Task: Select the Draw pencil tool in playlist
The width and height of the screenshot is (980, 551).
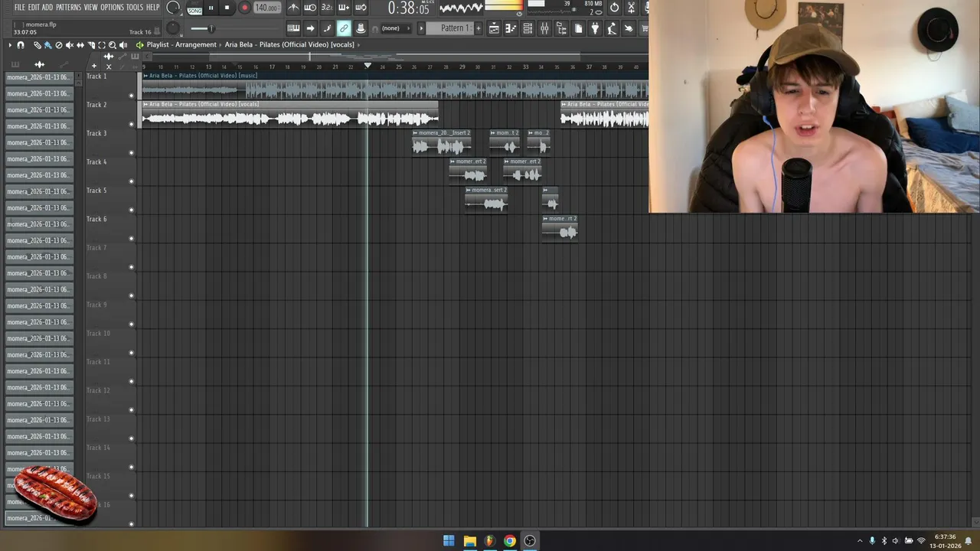Action: (x=38, y=45)
